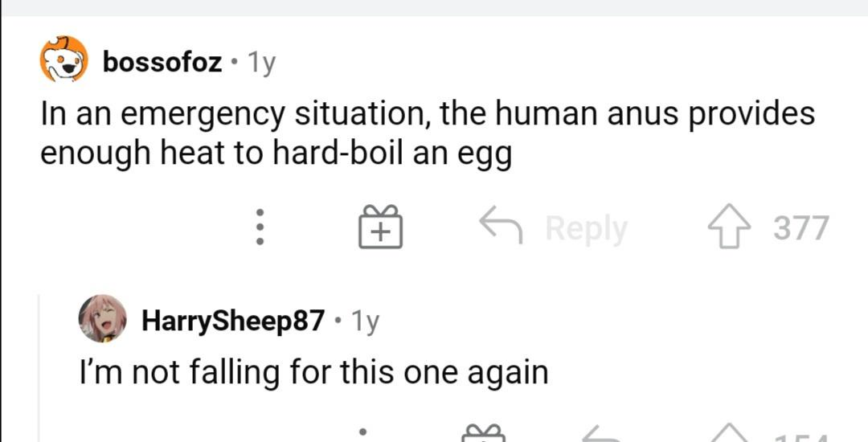Open the three-dot menu on bossofoz's comment

tap(260, 227)
